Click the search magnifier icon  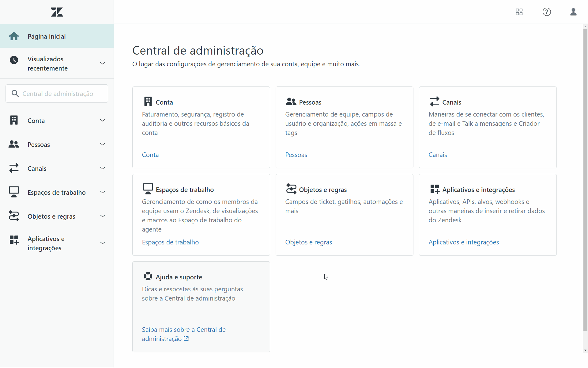(x=15, y=94)
